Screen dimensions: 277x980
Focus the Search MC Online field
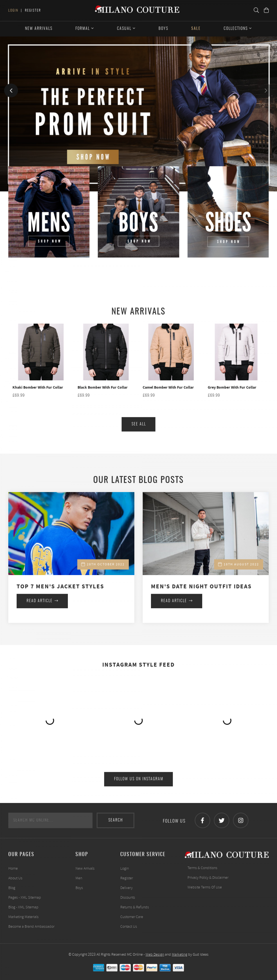[x=50, y=820]
